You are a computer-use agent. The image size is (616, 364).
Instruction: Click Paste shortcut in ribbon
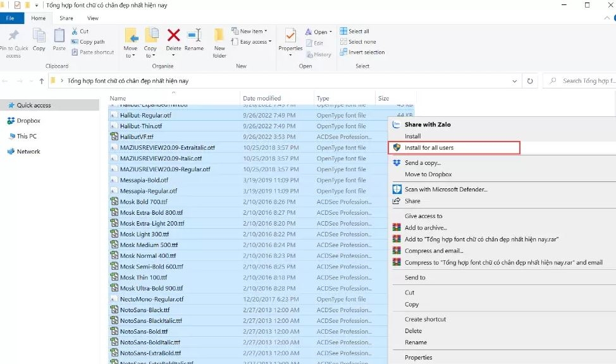93,52
